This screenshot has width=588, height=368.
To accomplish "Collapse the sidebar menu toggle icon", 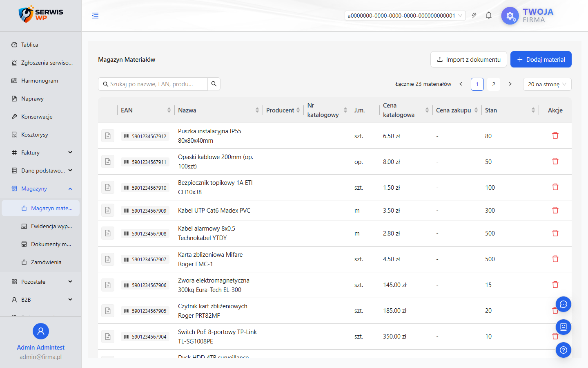I will pyautogui.click(x=95, y=16).
